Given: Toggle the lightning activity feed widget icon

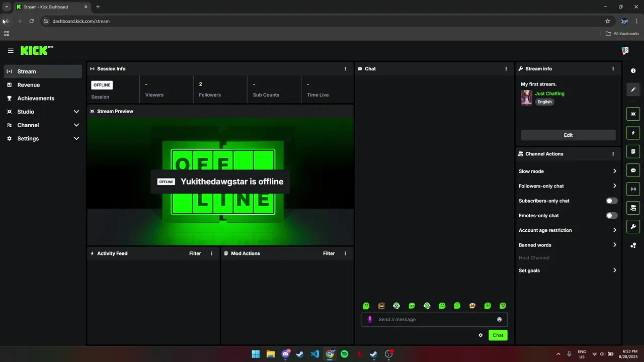Looking at the screenshot, I should coord(633,133).
